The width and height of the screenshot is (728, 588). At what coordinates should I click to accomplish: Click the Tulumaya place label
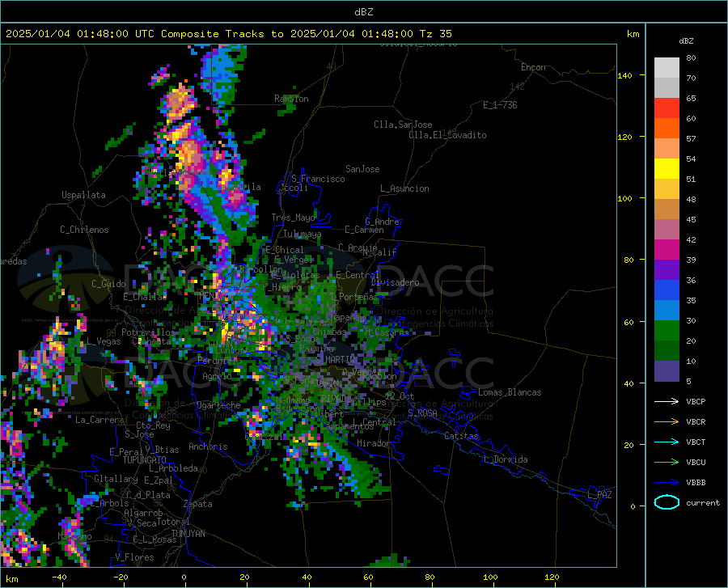click(x=303, y=234)
